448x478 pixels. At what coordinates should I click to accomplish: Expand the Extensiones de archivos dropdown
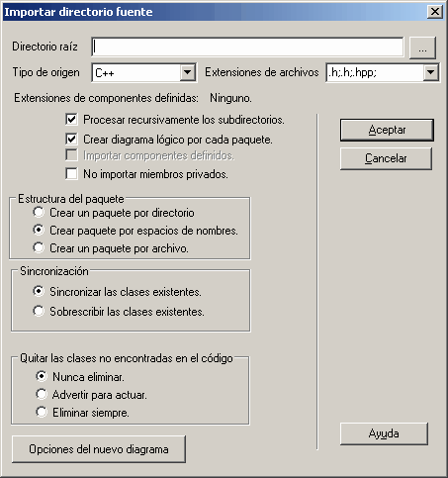(430, 72)
